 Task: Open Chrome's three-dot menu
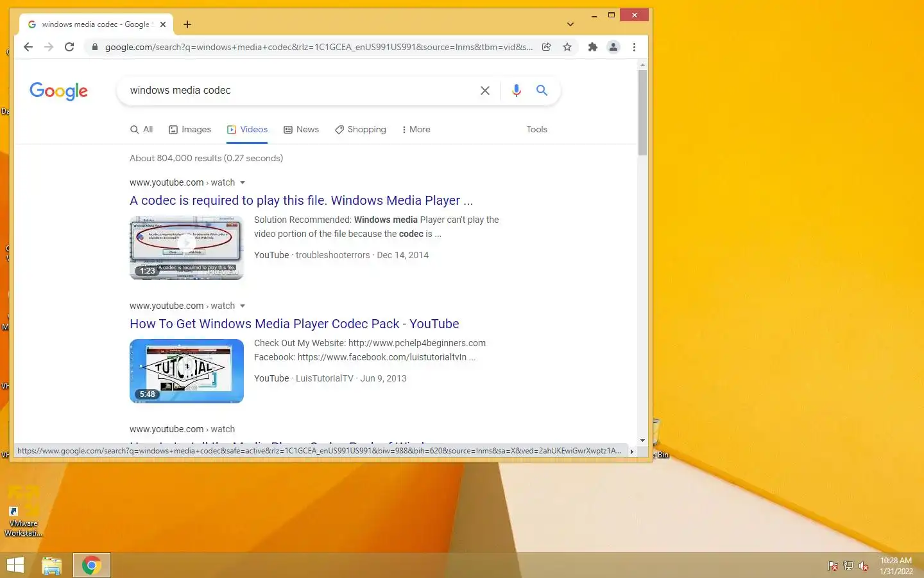(634, 47)
